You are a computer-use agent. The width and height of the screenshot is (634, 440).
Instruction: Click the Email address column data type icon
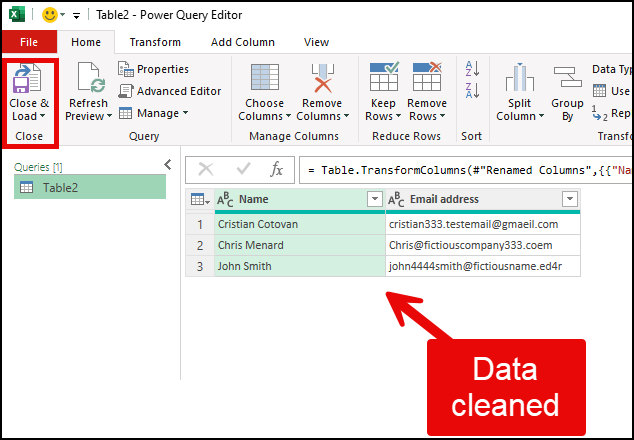[x=396, y=199]
